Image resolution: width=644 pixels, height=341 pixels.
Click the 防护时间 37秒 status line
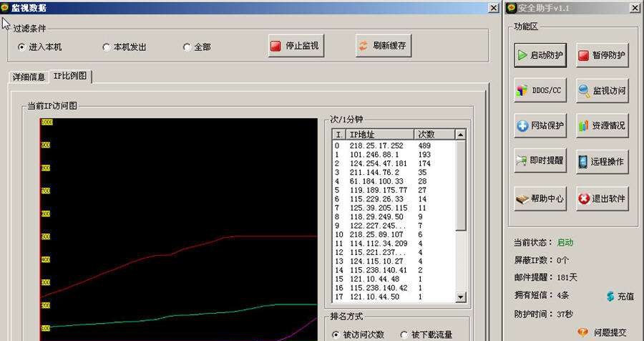coord(543,314)
